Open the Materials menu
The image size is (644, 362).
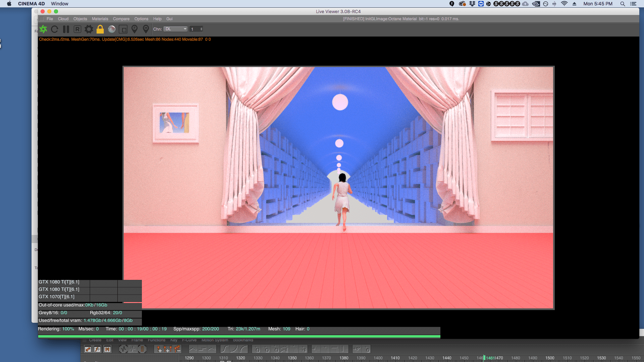[100, 19]
